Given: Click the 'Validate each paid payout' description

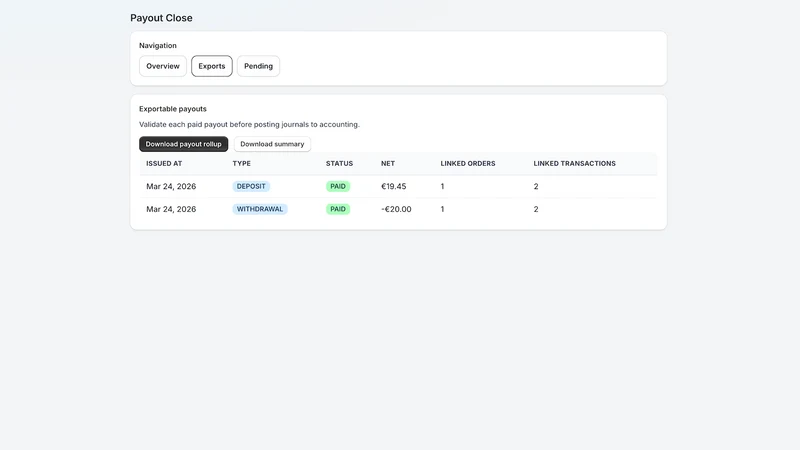Looking at the screenshot, I should (x=249, y=124).
